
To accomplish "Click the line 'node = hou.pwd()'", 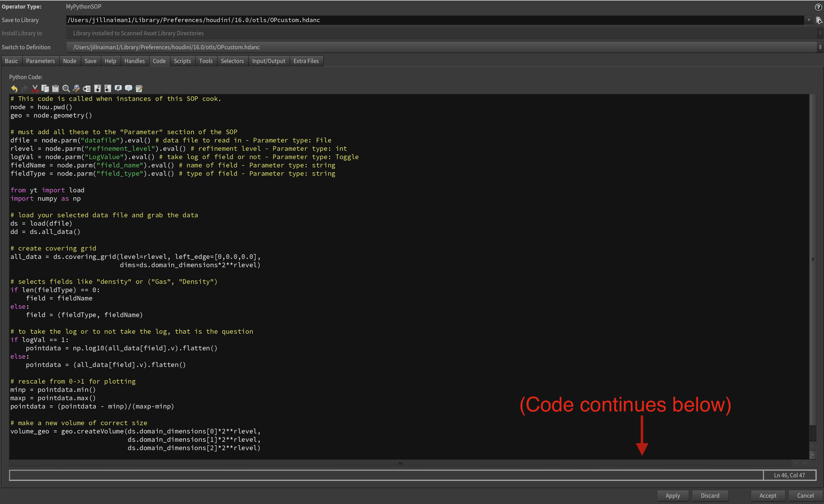I will pos(41,107).
